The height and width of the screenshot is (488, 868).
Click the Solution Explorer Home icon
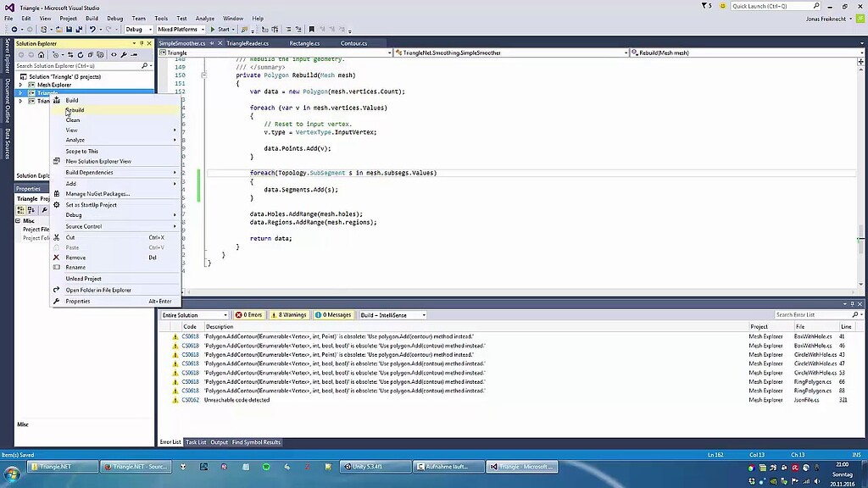point(42,55)
